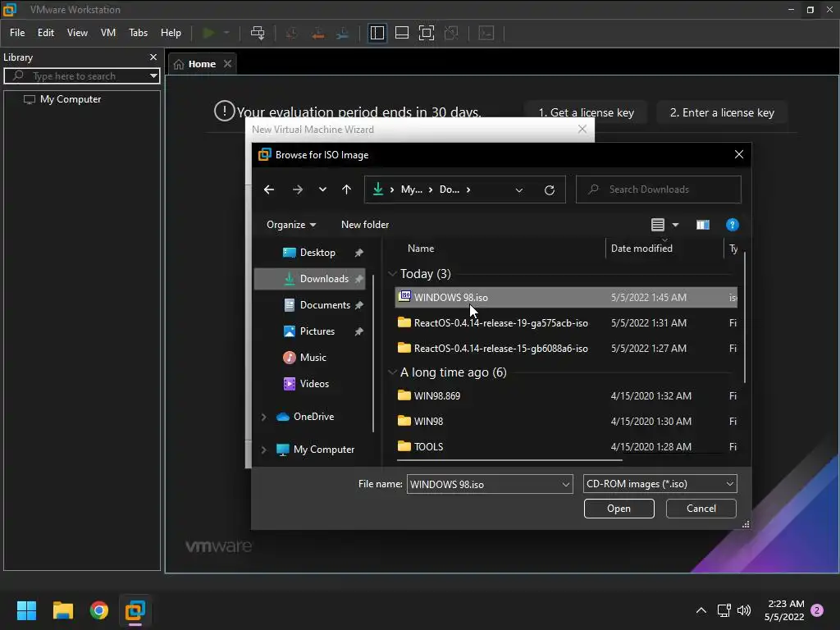Close the Library panel
The height and width of the screenshot is (630, 840).
point(153,57)
